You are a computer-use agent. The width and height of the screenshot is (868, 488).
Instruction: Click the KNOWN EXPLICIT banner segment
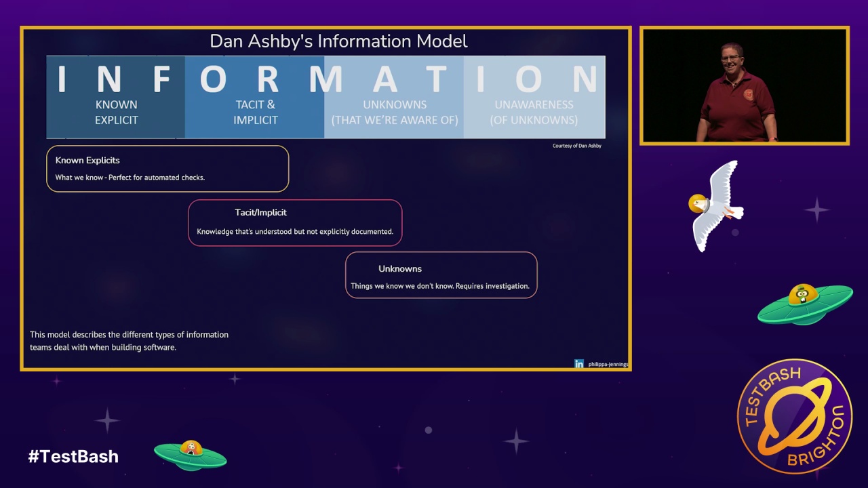coord(116,97)
